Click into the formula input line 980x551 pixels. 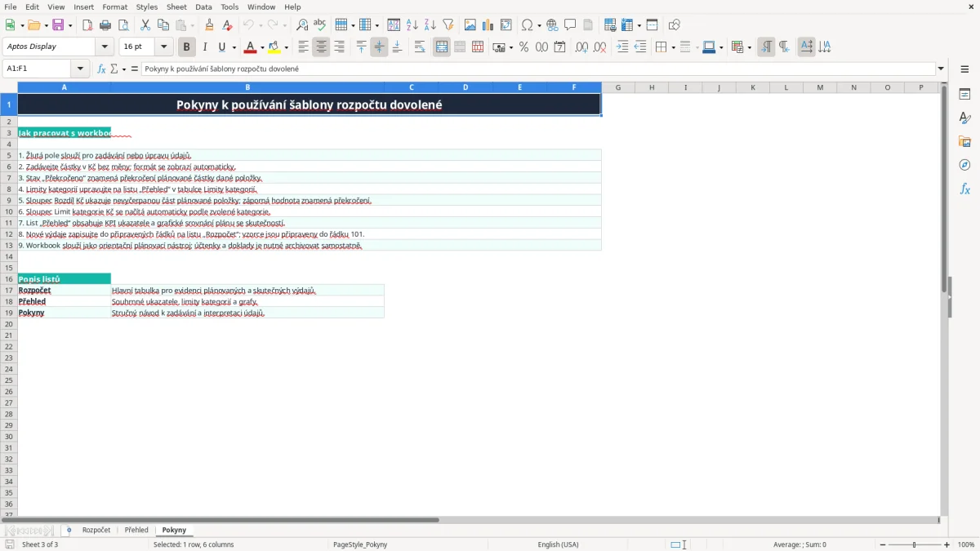[538, 69]
